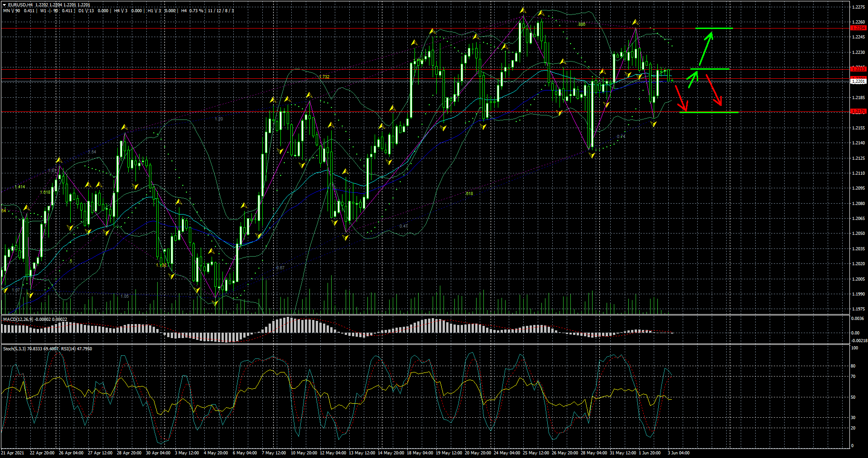The width and height of the screenshot is (868, 458).
Task: Click the MN timeframe entry in the info row
Action: [6, 11]
